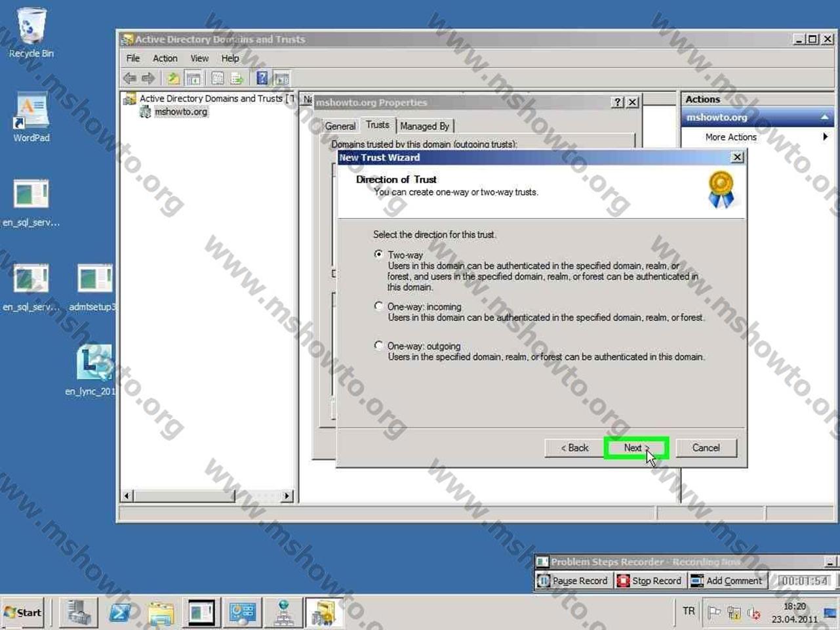Screen dimensions: 840x630
Task: Select the en_sql_serv icon below WordPad
Action: (31, 202)
